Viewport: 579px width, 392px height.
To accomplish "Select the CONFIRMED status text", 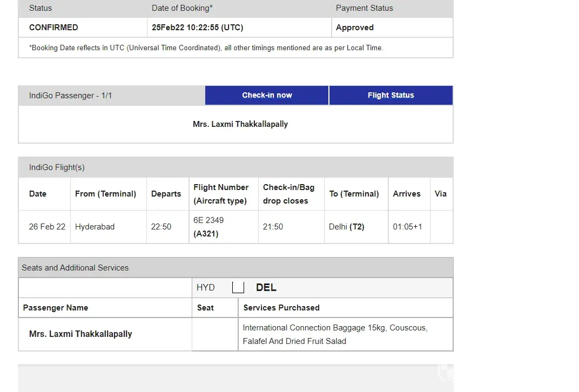I will click(53, 28).
